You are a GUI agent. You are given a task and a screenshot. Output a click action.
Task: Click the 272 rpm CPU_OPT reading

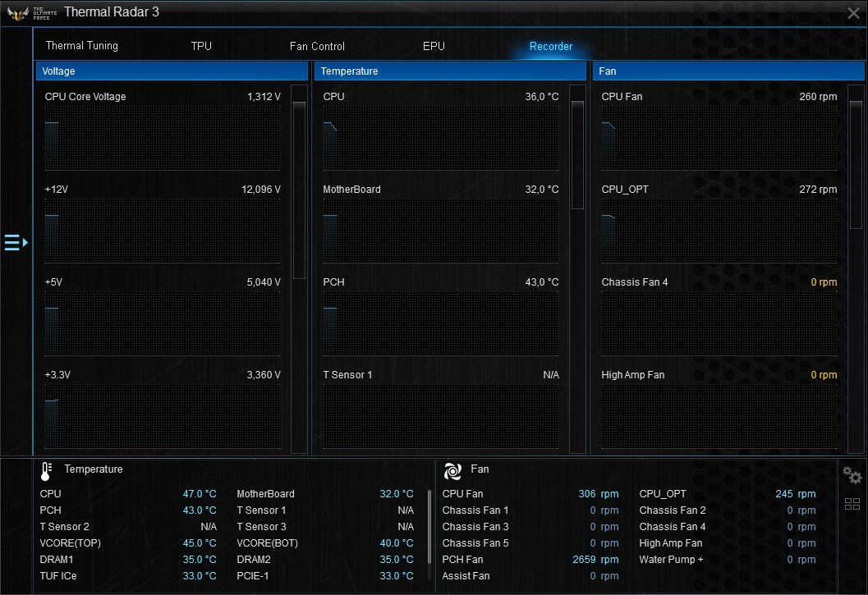tap(818, 190)
